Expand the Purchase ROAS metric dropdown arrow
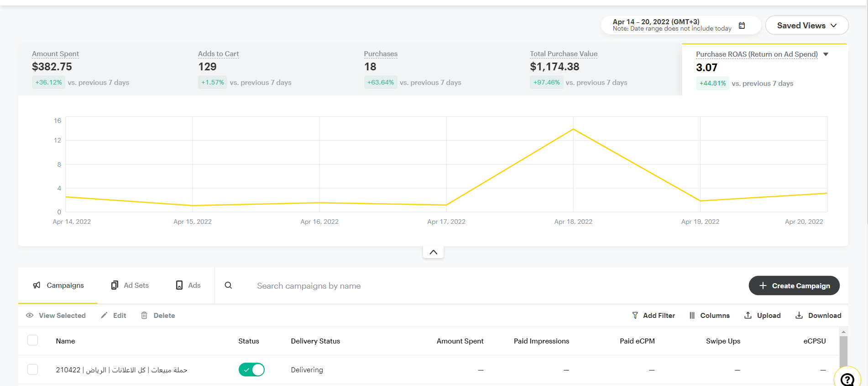 coord(826,54)
